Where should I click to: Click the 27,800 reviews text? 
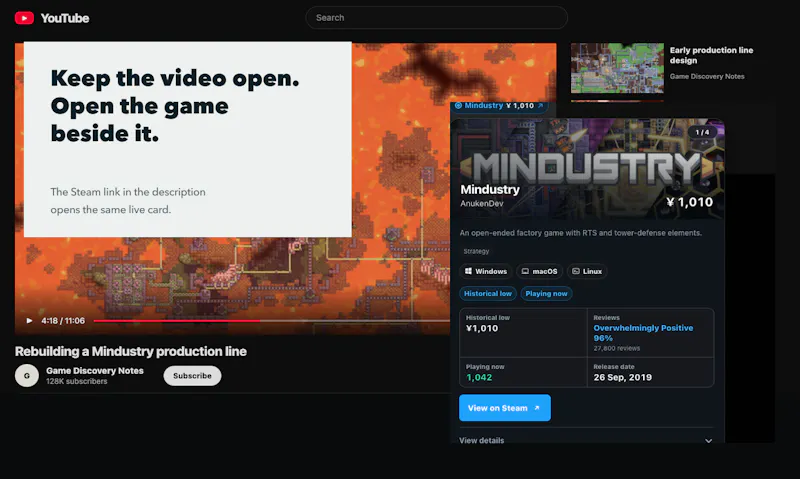point(616,348)
